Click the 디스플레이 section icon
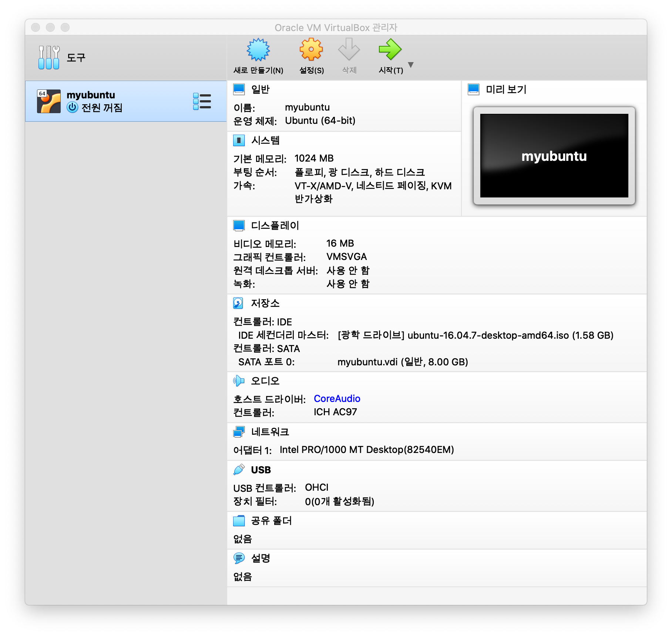 pyautogui.click(x=239, y=225)
